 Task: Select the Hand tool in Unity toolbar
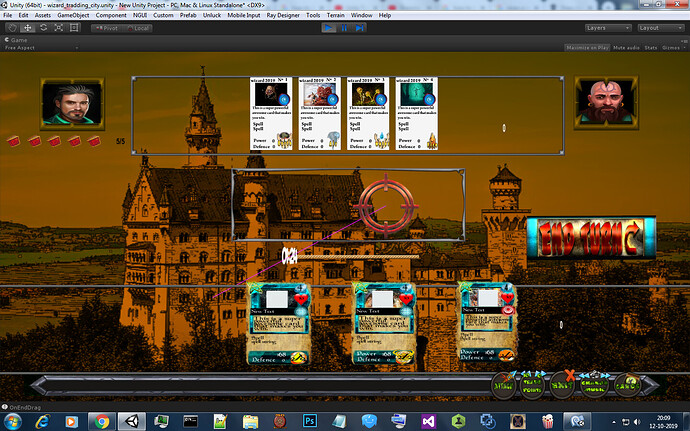12,28
